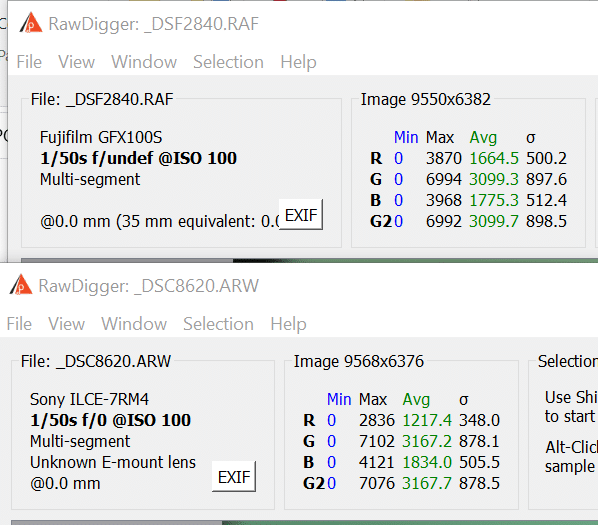The image size is (598, 525).
Task: Click the R average value 1217.4
Action: tap(427, 420)
